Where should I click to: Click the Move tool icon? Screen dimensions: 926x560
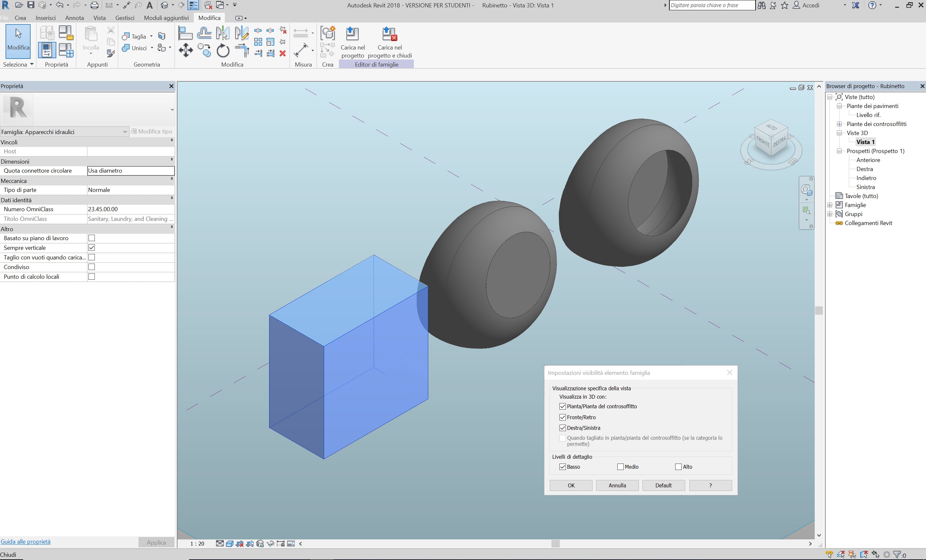(x=186, y=50)
